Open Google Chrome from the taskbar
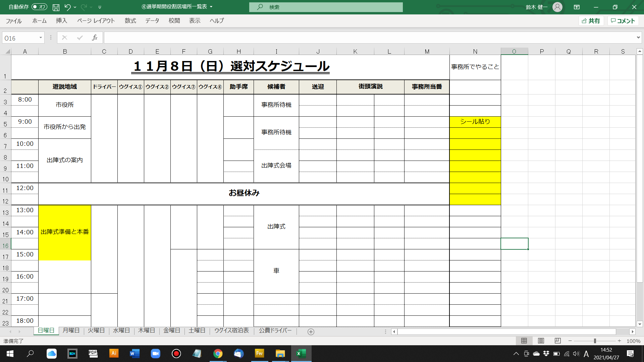Image resolution: width=644 pixels, height=362 pixels. click(218, 354)
